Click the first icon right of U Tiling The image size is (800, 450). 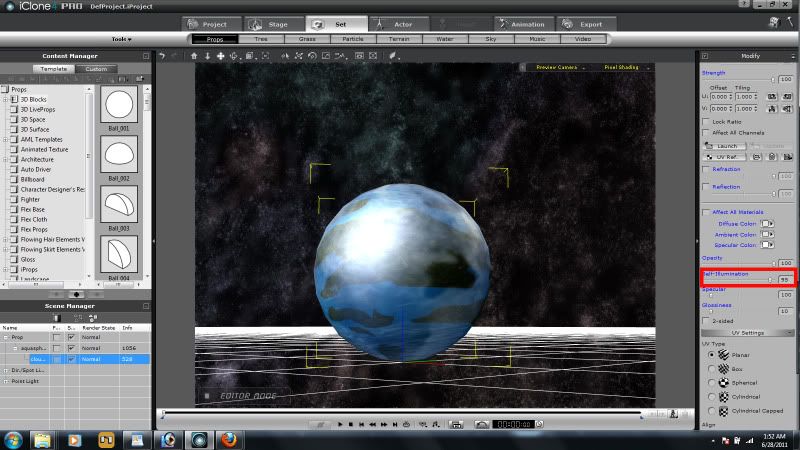[772, 96]
